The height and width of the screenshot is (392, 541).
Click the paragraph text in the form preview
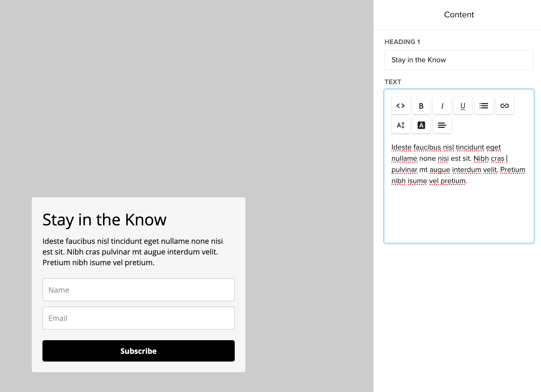[x=132, y=252]
